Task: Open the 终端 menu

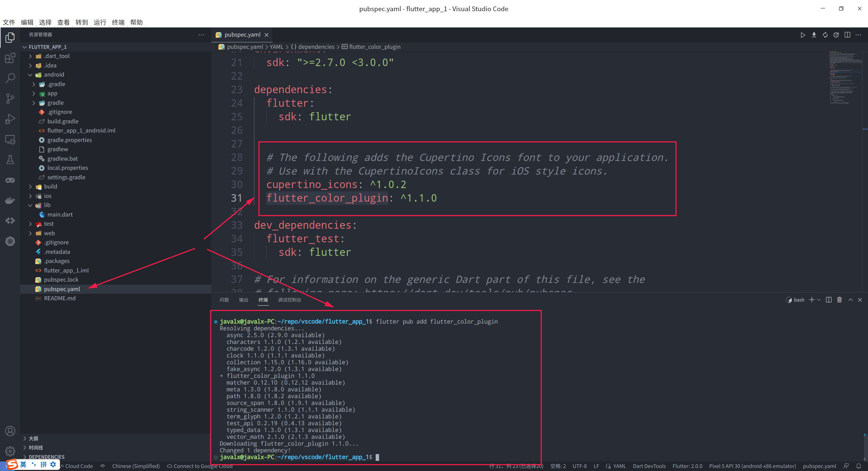Action: [118, 22]
